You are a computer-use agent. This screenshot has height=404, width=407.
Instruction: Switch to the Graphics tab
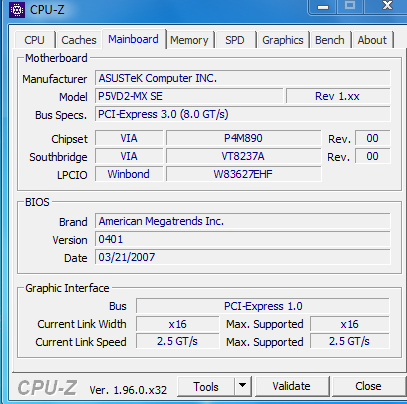point(283,40)
